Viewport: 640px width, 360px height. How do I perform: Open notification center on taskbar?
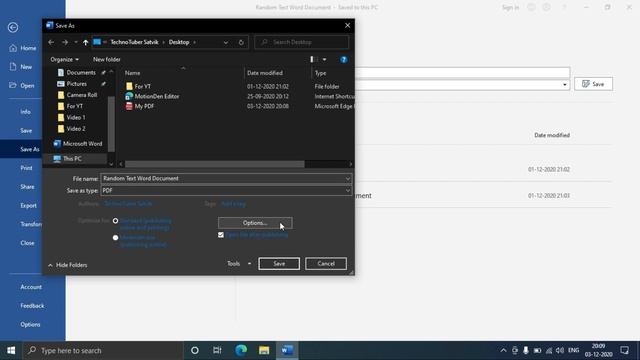[624, 351]
